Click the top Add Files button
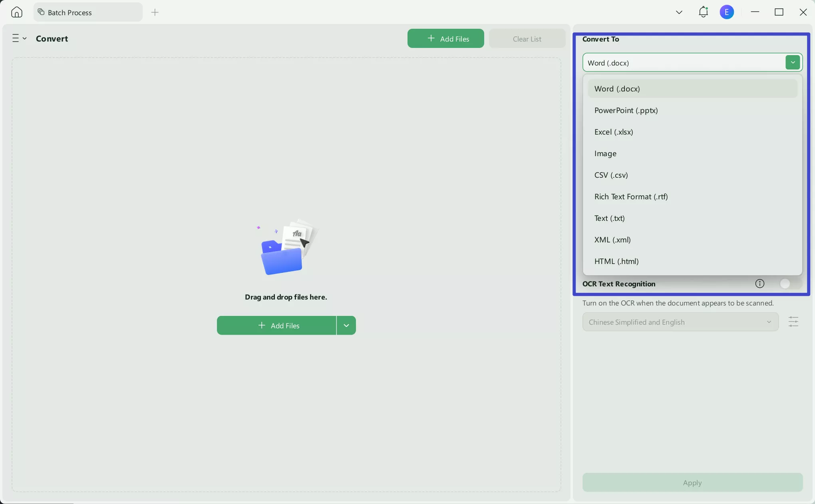Image resolution: width=815 pixels, height=504 pixels. 445,39
